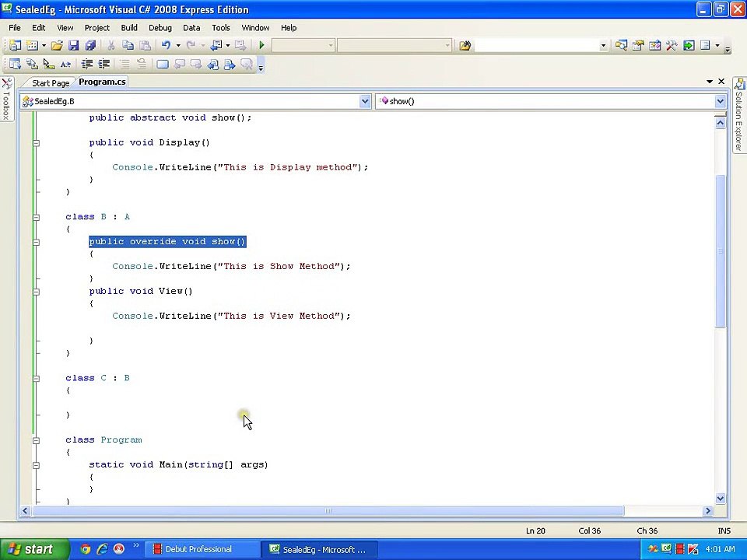This screenshot has height=560, width=747.
Task: Click the Increase Line Indent icon
Action: pyautogui.click(x=103, y=64)
